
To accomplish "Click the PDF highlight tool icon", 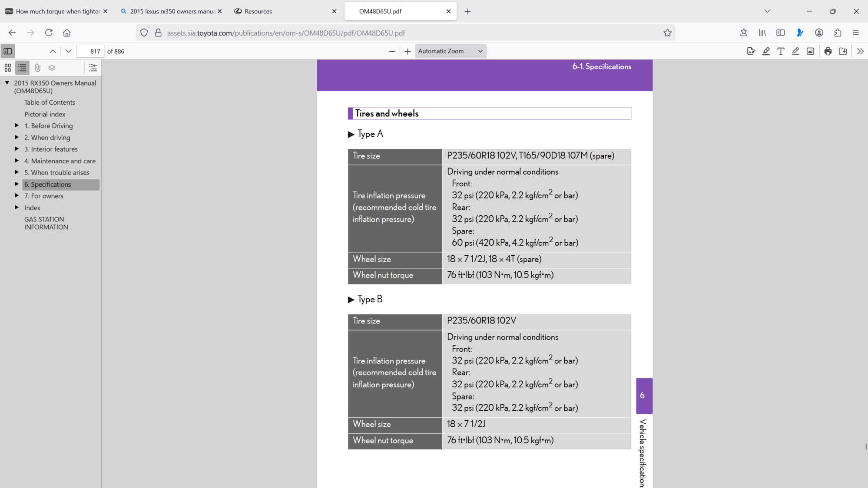I will 766,51.
